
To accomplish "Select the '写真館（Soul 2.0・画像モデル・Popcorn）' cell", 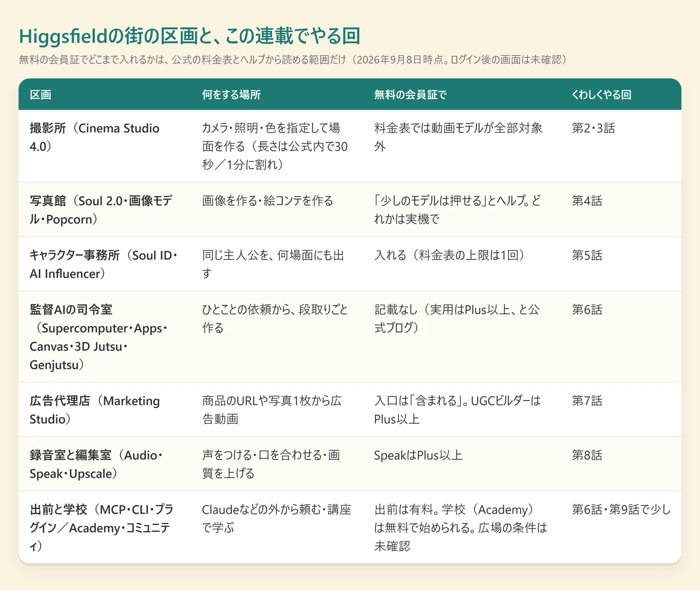I will point(104,209).
